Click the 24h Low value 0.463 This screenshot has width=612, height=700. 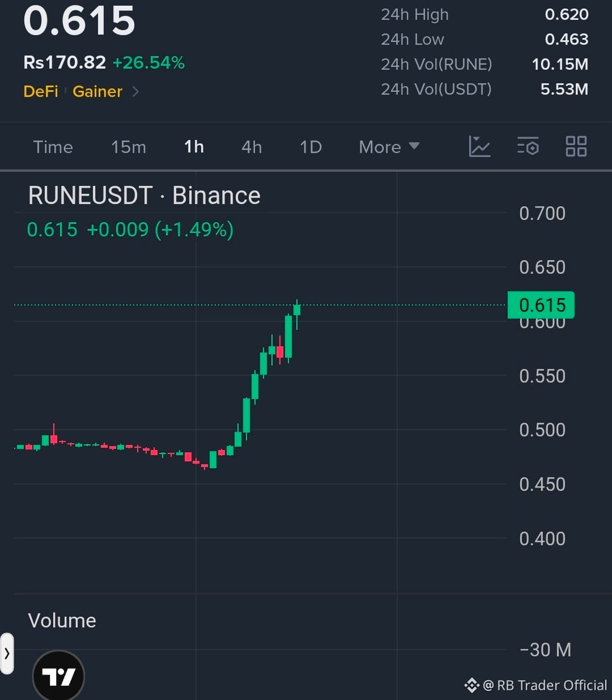[x=567, y=39]
